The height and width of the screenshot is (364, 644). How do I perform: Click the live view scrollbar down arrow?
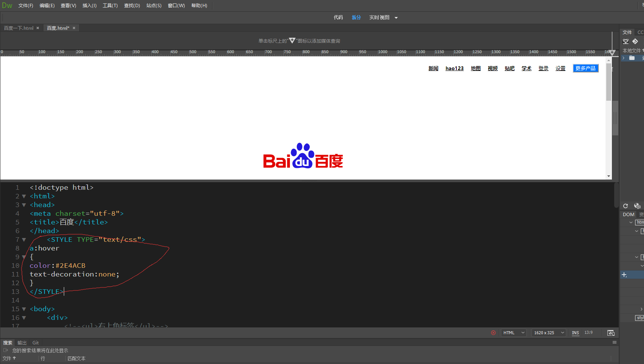(609, 176)
